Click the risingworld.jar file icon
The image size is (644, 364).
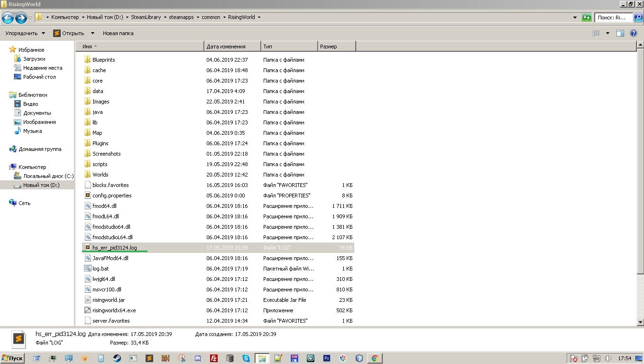click(x=87, y=300)
